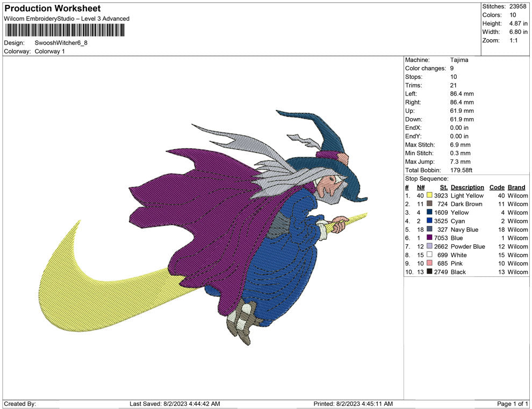This screenshot has width=532, height=409.
Task: Click the White thread color swatch
Action: tap(429, 254)
